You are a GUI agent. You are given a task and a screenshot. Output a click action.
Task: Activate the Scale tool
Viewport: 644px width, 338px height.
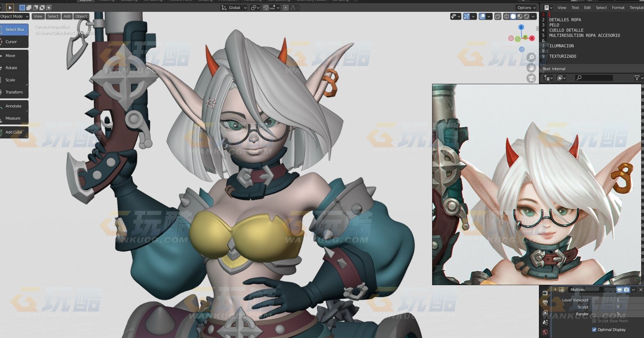[x=14, y=80]
